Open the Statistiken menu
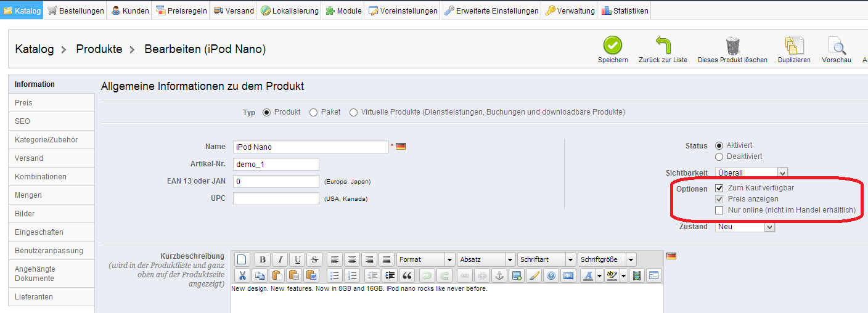Viewport: 868px width, 313px height. pos(624,10)
